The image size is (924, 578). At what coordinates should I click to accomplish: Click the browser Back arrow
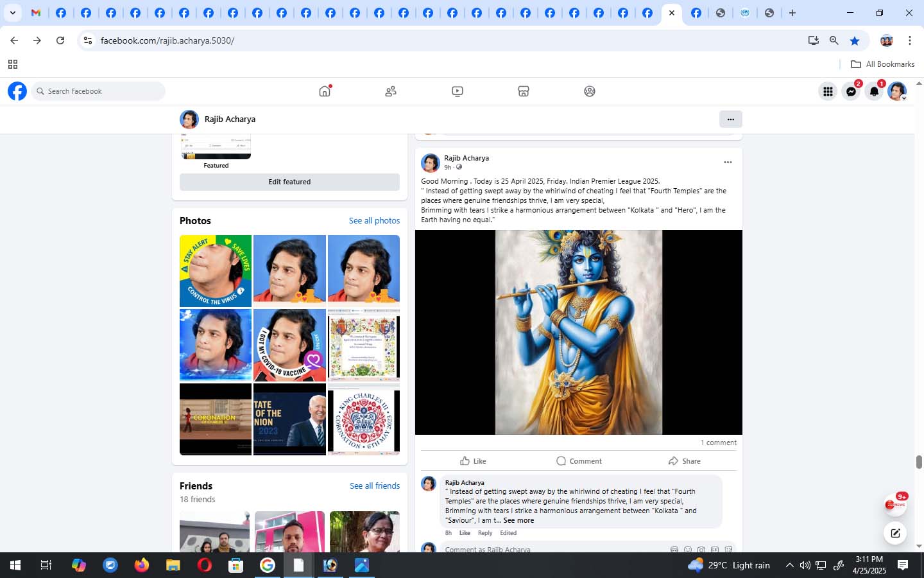pos(14,40)
